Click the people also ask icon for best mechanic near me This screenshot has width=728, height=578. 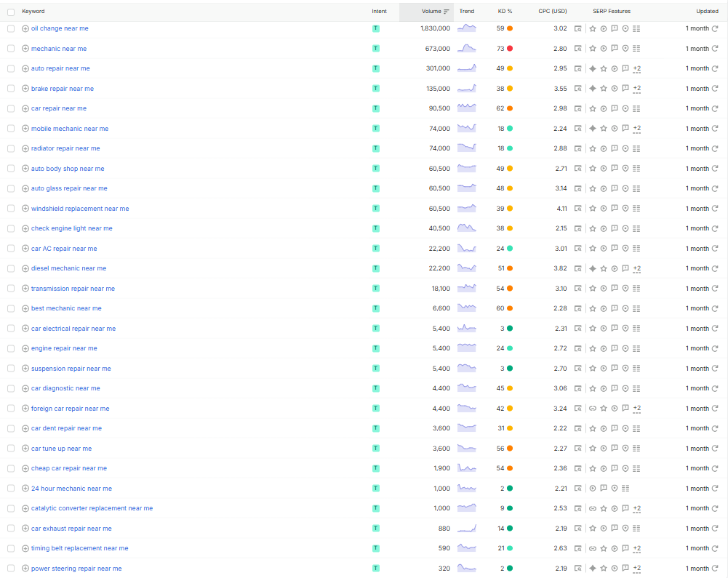(x=615, y=308)
